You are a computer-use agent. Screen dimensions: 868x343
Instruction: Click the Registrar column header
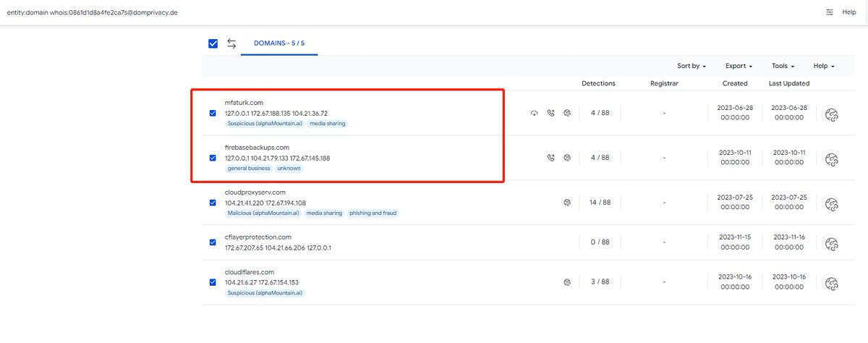(664, 84)
